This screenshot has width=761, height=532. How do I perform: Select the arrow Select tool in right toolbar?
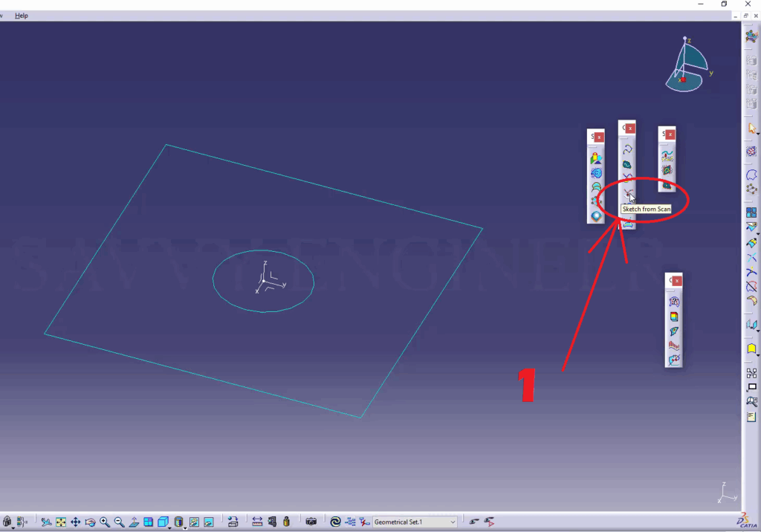click(x=751, y=129)
